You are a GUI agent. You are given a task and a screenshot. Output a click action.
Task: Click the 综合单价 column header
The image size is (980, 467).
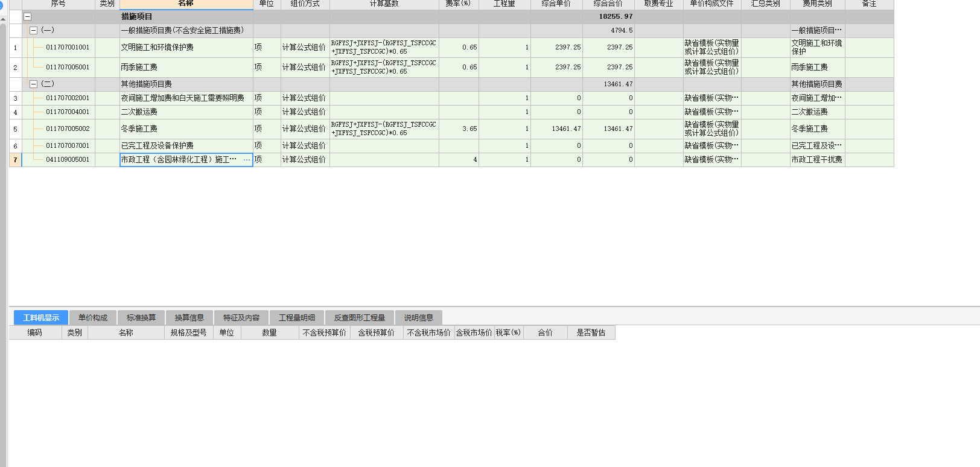[556, 4]
